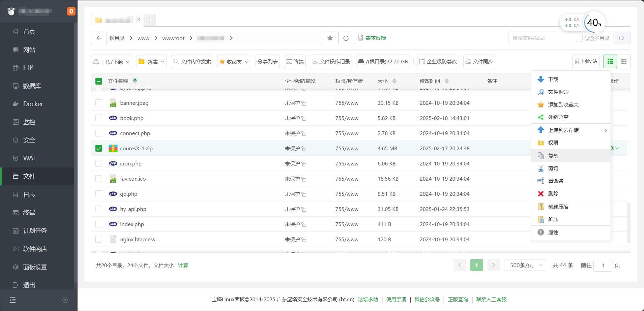
Task: Click the notification badge showing 0
Action: coord(71,11)
